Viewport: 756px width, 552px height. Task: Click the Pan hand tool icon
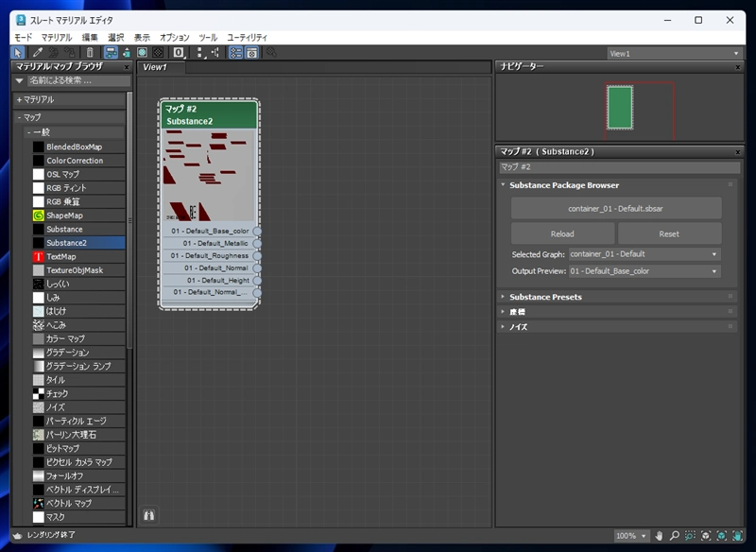660,536
